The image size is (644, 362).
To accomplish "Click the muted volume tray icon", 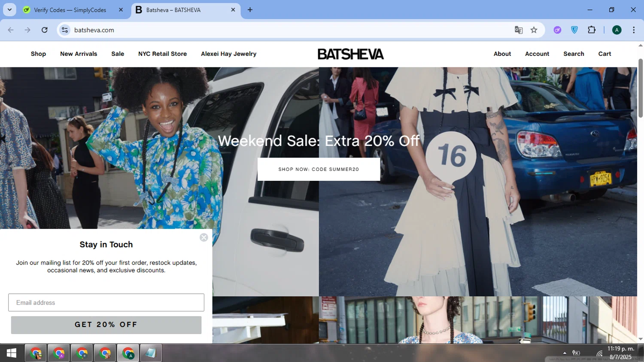I will pyautogui.click(x=576, y=353).
